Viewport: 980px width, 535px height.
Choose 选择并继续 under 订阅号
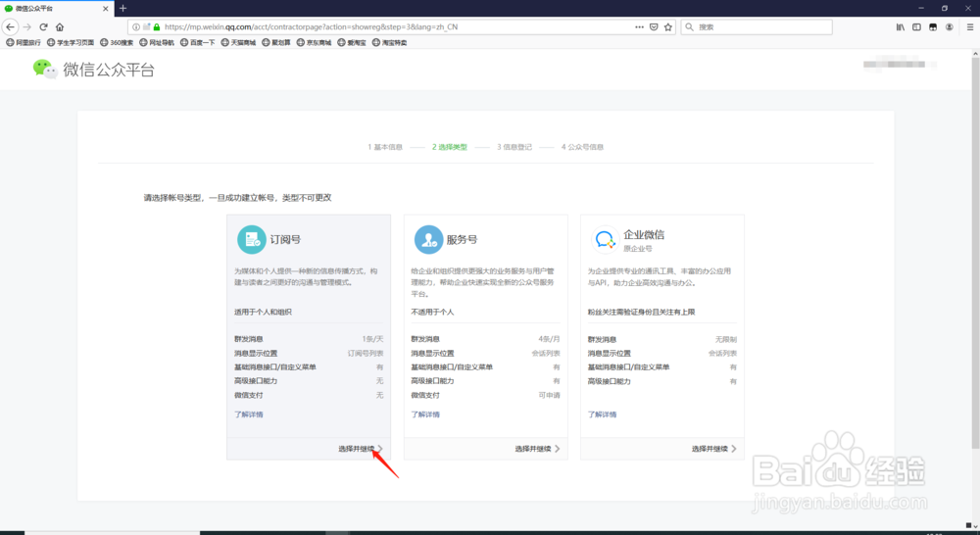361,449
